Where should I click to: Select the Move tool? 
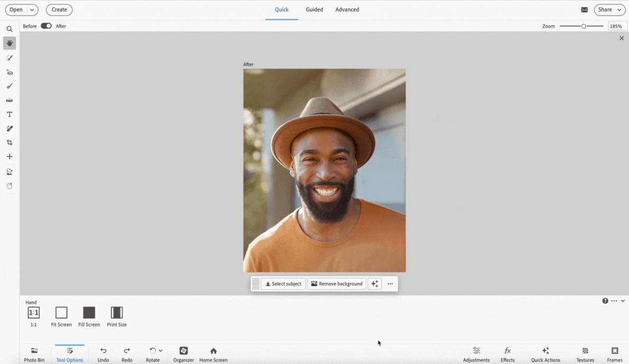coord(9,157)
